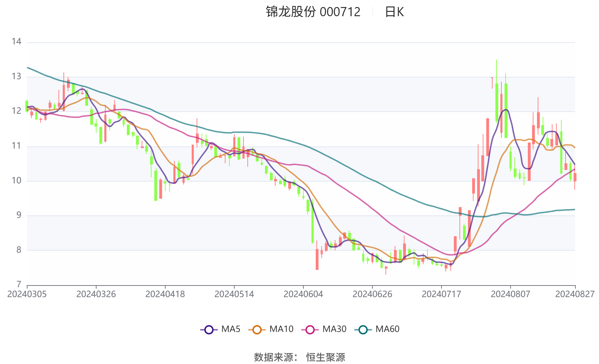Screen dimensions: 599x364
Task: Click the y-axis value 12
Action: 16,111
